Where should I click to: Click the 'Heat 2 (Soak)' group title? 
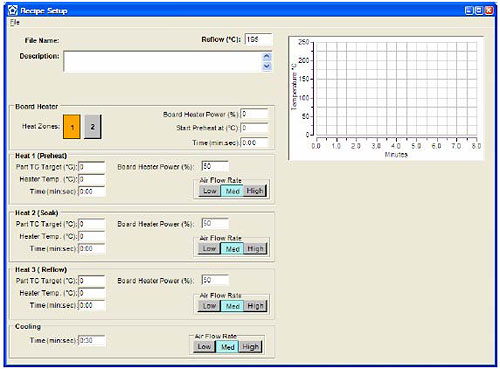37,213
